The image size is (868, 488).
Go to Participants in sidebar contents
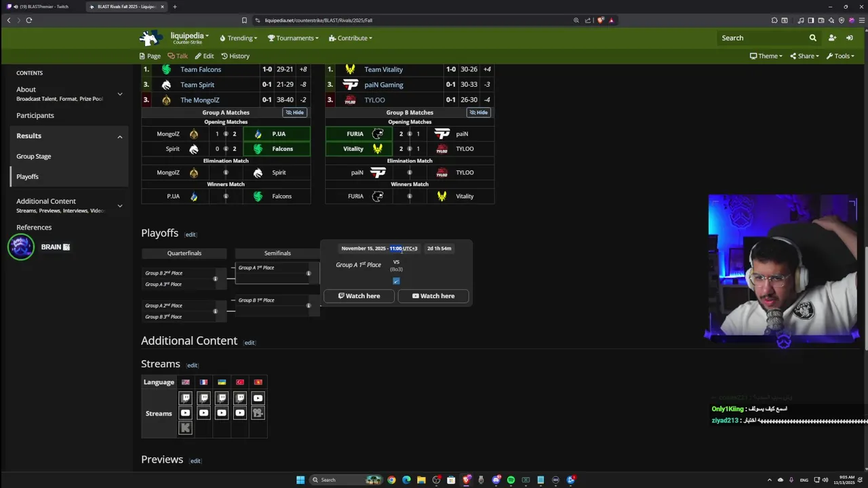35,116
